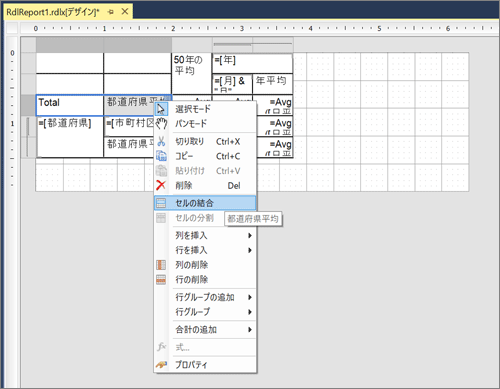
Task: Click the row handle beside the Total row
Action: pyautogui.click(x=28, y=105)
